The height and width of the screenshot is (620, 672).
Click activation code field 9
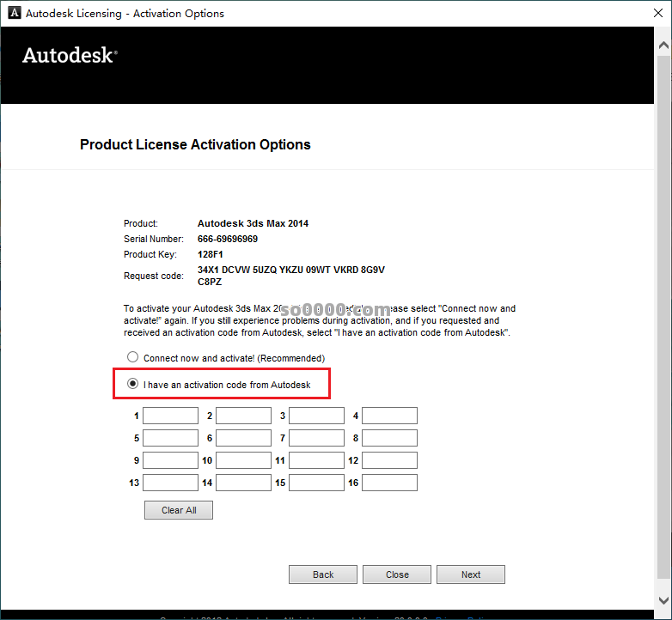(x=170, y=460)
